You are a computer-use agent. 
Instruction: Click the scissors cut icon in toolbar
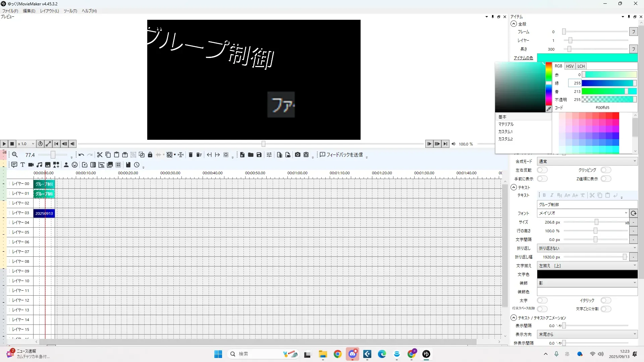click(x=100, y=155)
